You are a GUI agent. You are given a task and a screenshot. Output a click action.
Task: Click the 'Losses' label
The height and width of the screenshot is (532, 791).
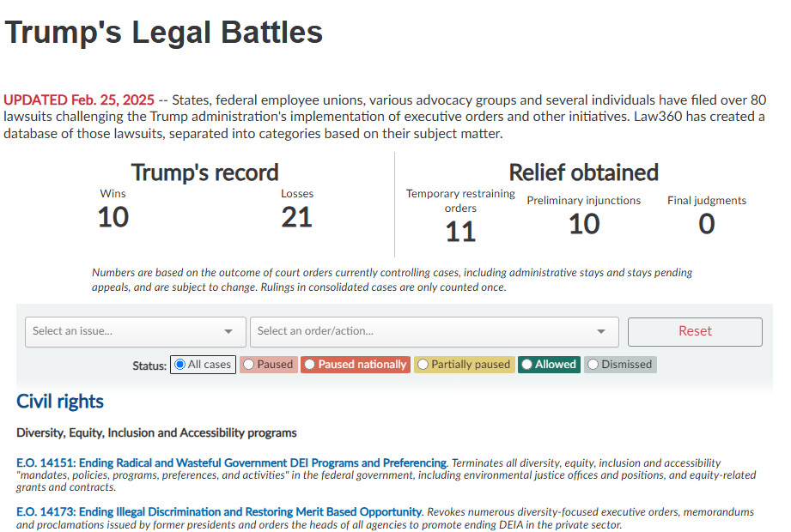297,193
